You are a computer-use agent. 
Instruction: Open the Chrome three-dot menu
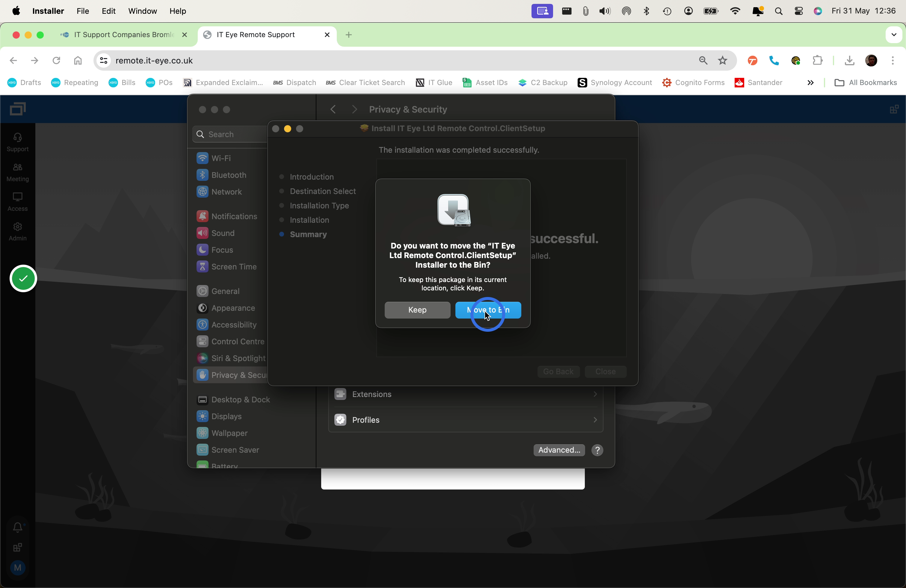coord(893,60)
